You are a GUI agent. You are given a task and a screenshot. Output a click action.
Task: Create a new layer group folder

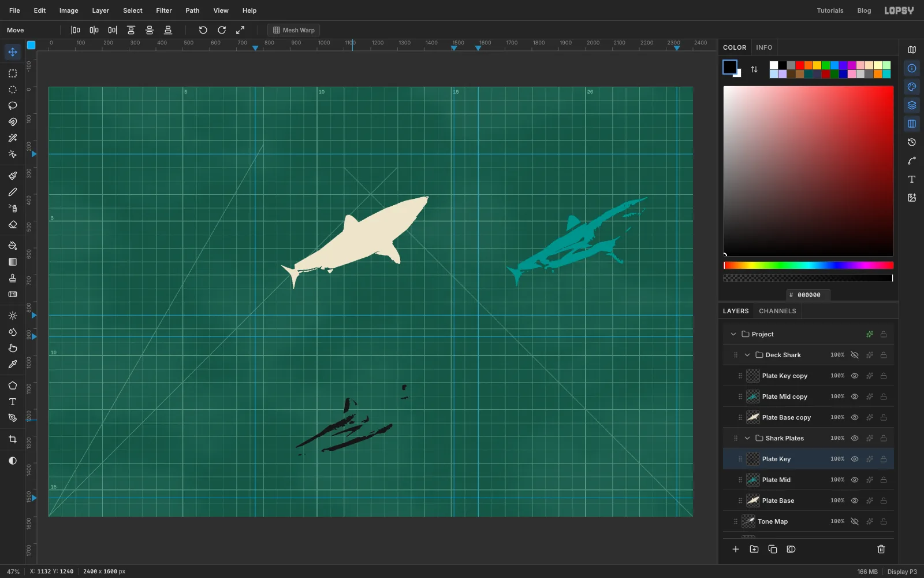[754, 549]
